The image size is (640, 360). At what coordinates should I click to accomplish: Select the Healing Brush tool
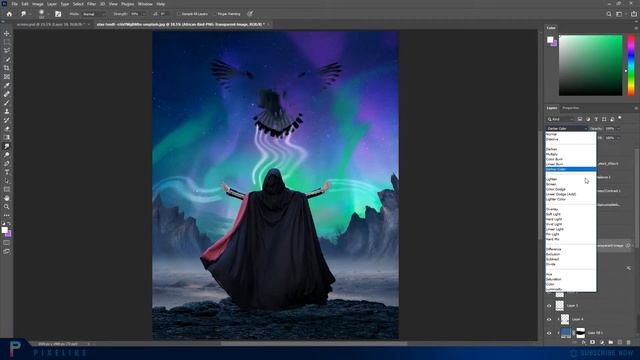[7, 94]
